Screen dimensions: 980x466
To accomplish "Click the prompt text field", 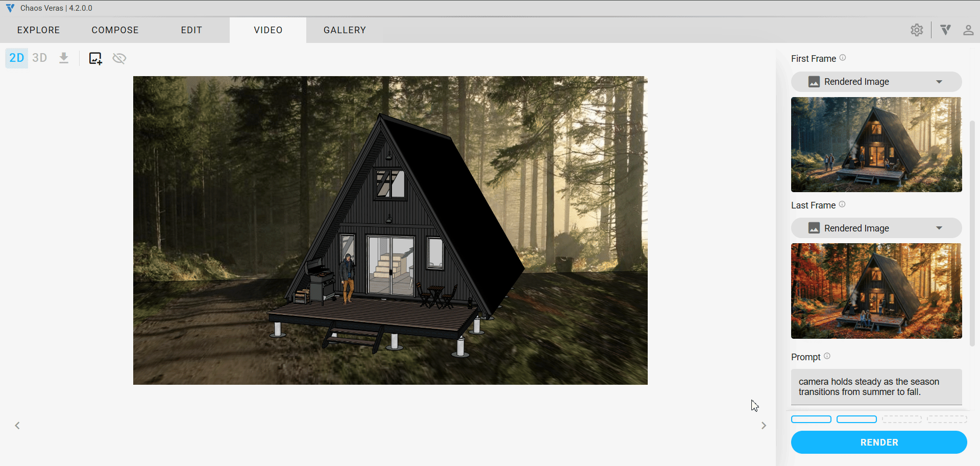I will [876, 387].
